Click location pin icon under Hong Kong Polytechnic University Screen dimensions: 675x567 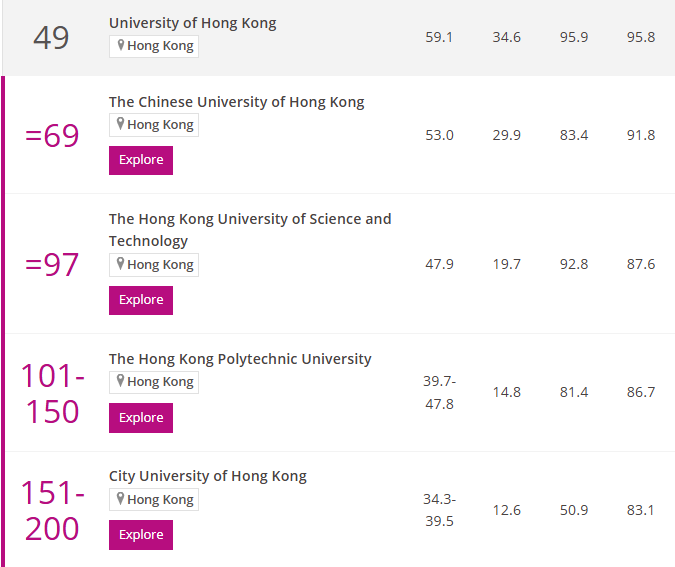pyautogui.click(x=121, y=381)
